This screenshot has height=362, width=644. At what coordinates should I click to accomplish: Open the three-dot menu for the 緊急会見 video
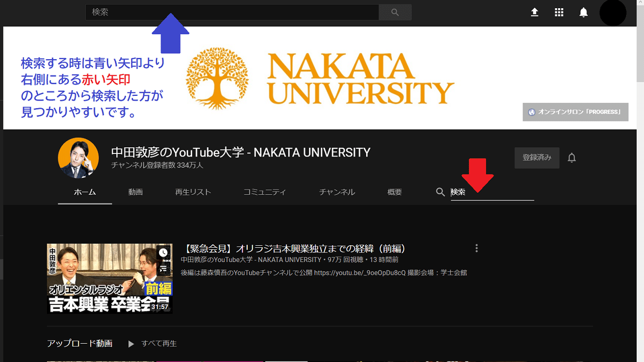click(476, 248)
